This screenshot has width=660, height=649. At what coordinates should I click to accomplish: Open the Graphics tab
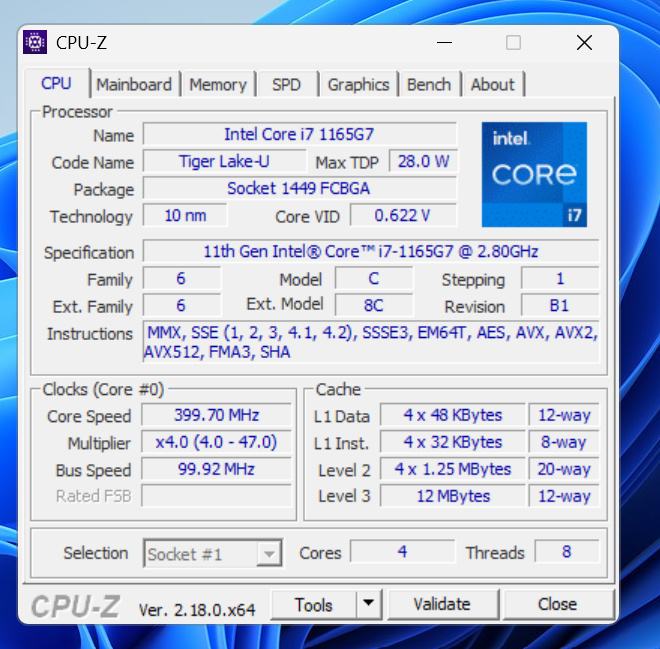pos(359,85)
